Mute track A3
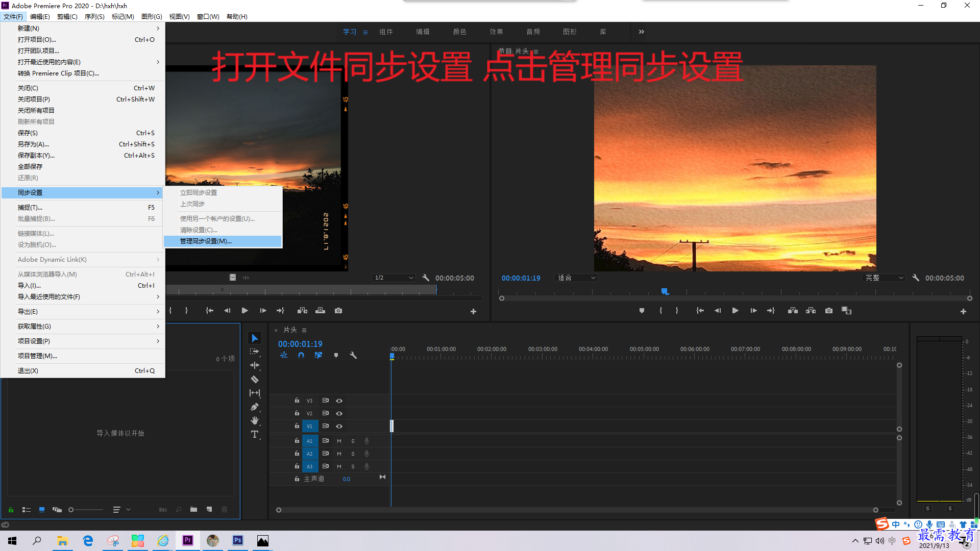980x551 pixels. pos(339,466)
